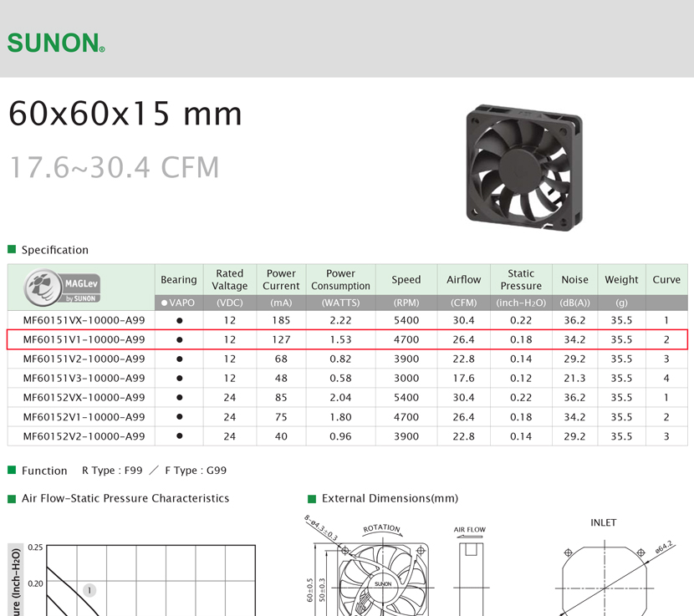The width and height of the screenshot is (694, 616).
Task: Click the 1.80 watts value
Action: coord(341,417)
